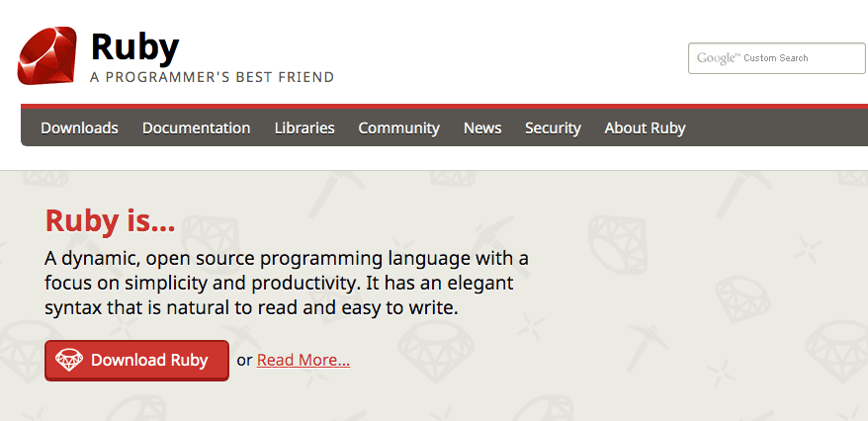Image resolution: width=868 pixels, height=421 pixels.
Task: Click the word "or" beside Download Ruby
Action: click(244, 360)
